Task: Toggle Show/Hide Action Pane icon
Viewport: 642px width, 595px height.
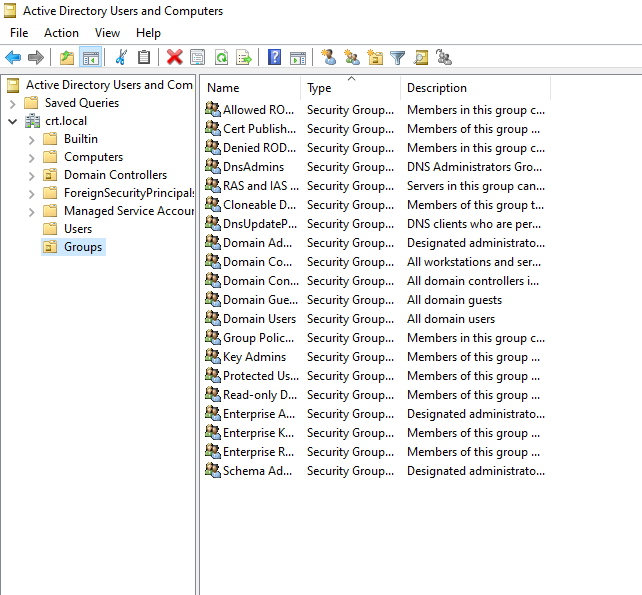Action: tap(298, 57)
